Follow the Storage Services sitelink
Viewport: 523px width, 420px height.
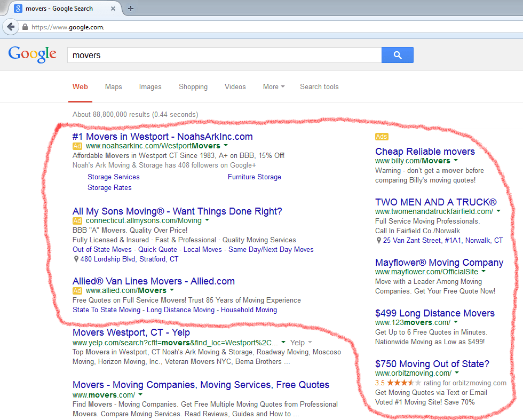click(x=113, y=176)
